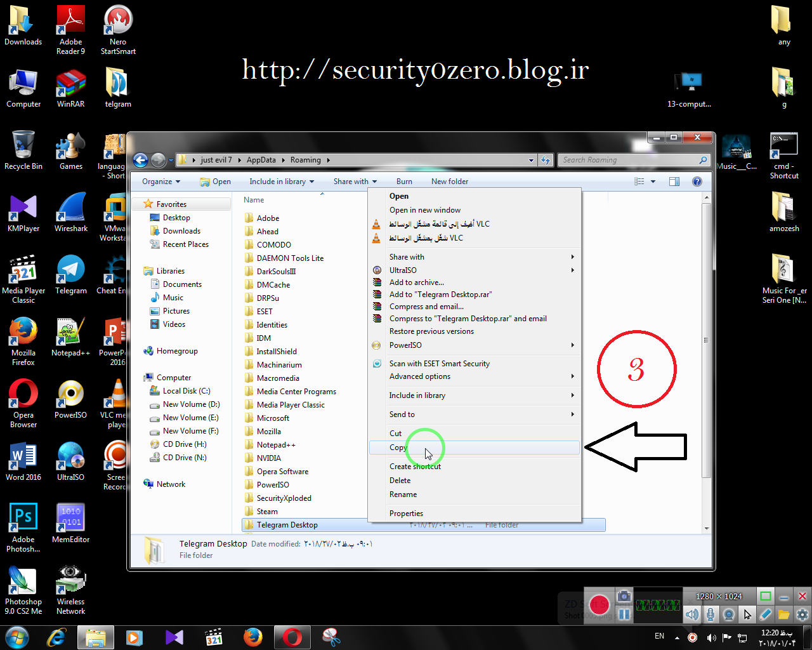Pause recording in the screen recorder
The height and width of the screenshot is (650, 812).
624,614
